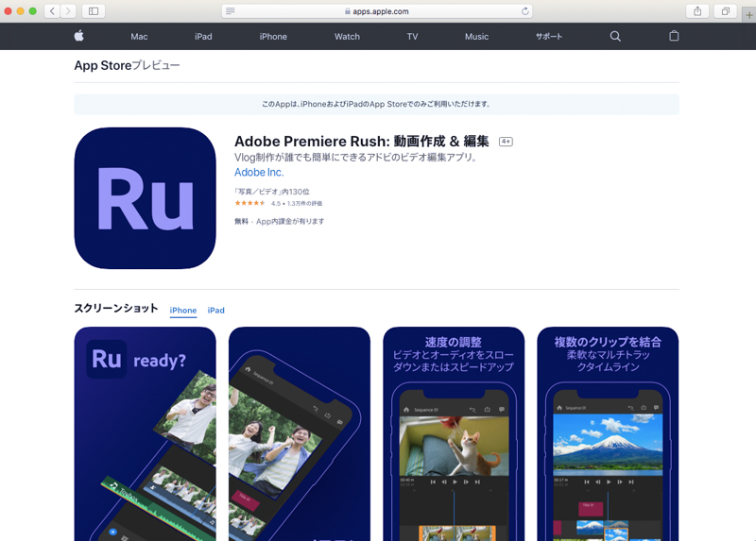
Task: Open the サポート navigation item
Action: tap(549, 37)
